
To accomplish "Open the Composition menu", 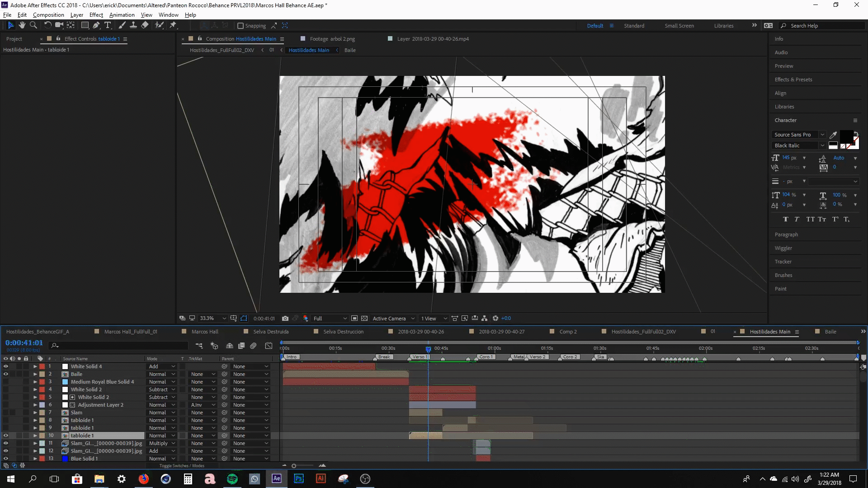I will (48, 15).
